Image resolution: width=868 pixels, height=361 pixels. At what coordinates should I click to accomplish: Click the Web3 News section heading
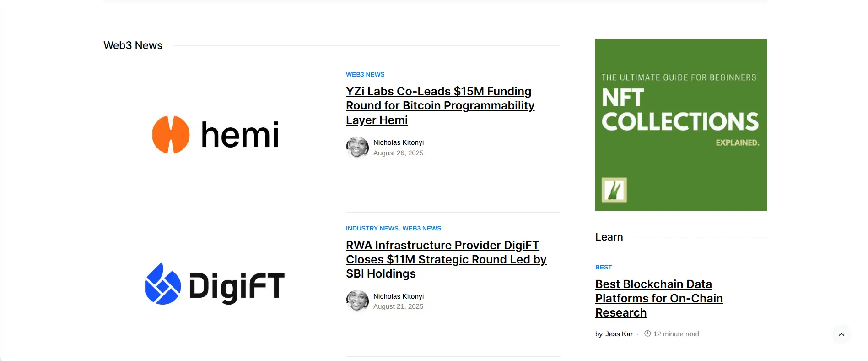pos(133,45)
